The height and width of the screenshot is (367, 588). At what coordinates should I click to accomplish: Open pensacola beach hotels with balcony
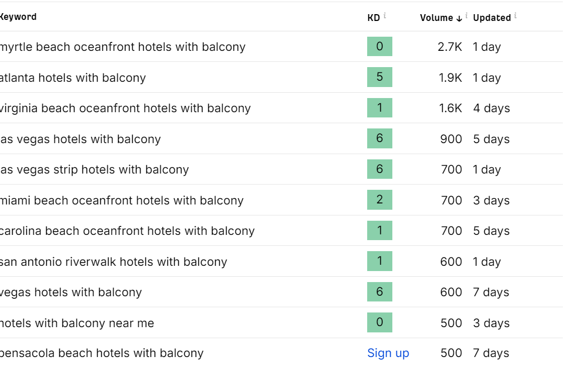pyautogui.click(x=101, y=353)
